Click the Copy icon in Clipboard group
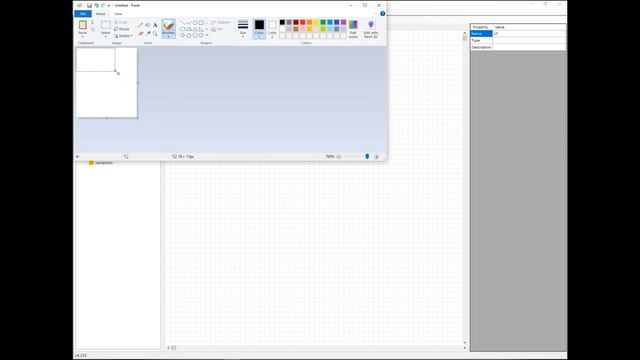Viewport: 640px width, 360px height. (x=93, y=29)
